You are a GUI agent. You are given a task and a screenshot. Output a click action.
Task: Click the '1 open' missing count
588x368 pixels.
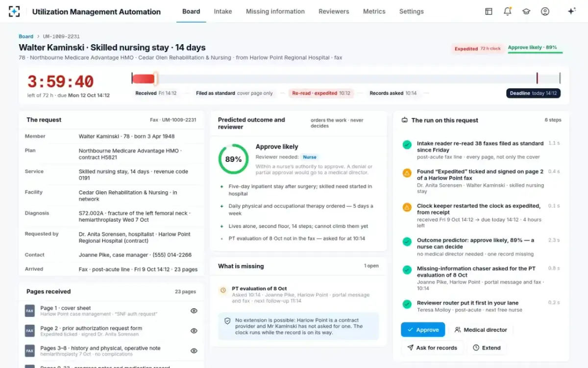click(371, 266)
